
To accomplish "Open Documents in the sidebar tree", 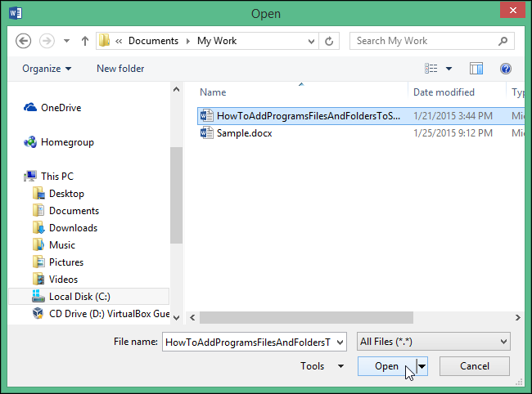I will (74, 211).
